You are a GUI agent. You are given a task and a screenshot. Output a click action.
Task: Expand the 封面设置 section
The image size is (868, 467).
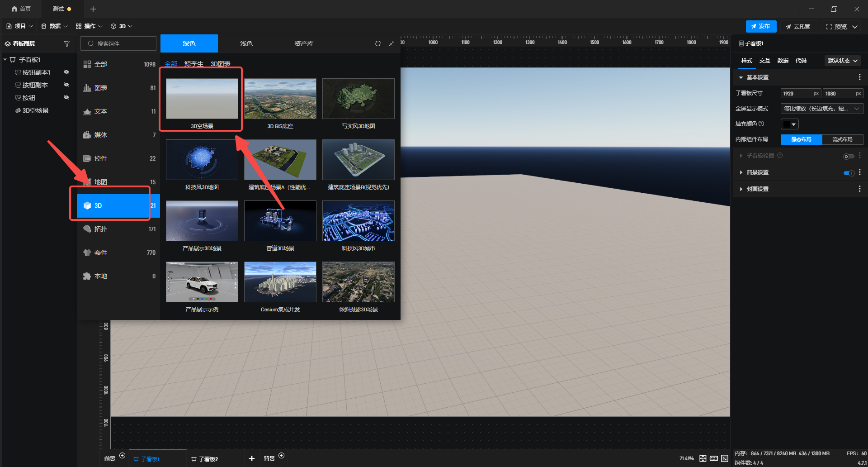click(757, 189)
